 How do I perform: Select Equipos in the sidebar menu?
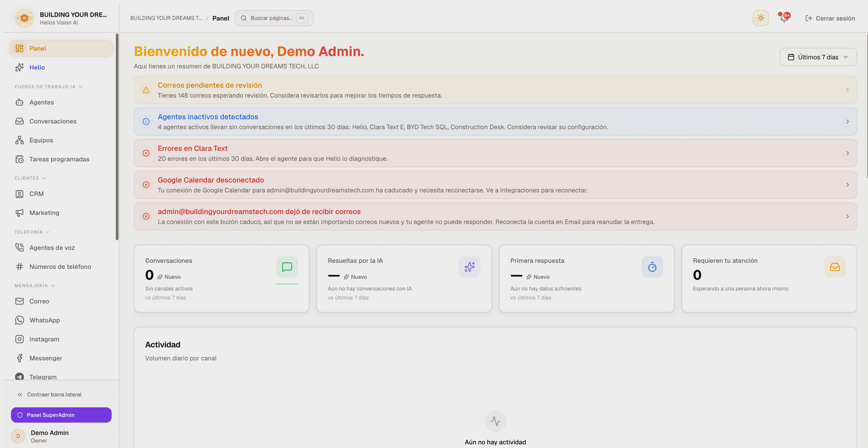click(x=61, y=140)
